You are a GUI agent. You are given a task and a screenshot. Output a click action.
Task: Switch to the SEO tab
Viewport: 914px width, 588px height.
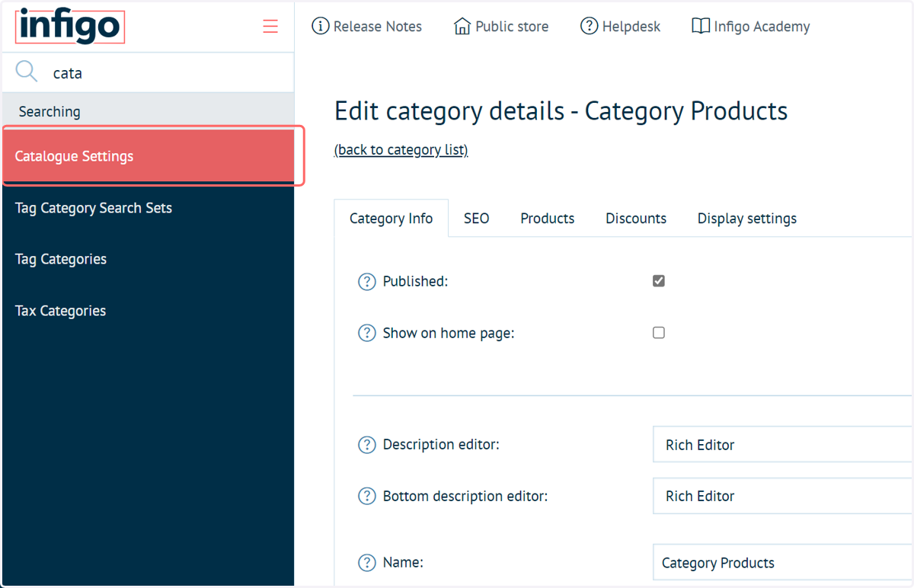pyautogui.click(x=477, y=219)
